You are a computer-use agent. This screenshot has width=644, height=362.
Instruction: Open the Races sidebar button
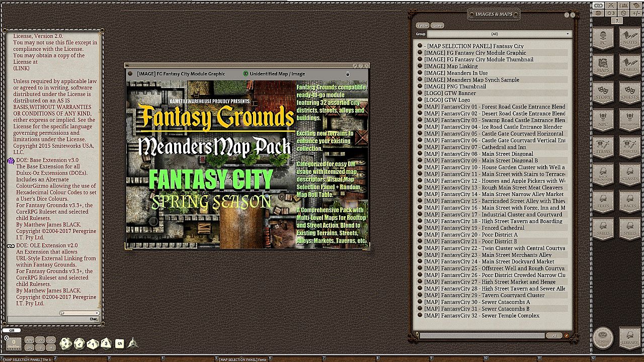[x=629, y=202]
